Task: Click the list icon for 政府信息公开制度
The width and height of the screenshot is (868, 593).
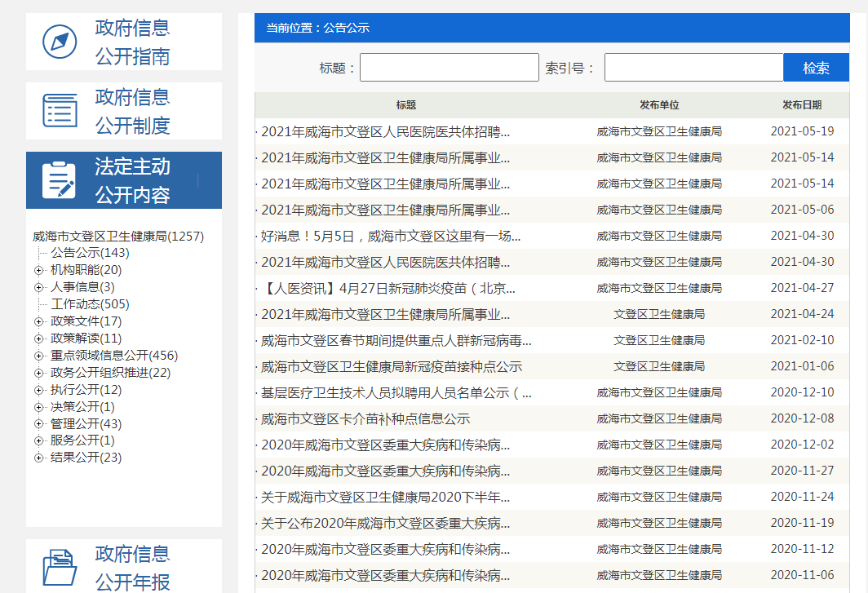Action: tap(60, 111)
